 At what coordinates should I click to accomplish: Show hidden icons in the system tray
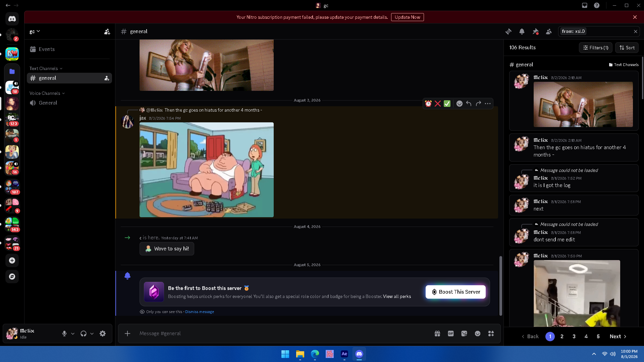click(594, 354)
